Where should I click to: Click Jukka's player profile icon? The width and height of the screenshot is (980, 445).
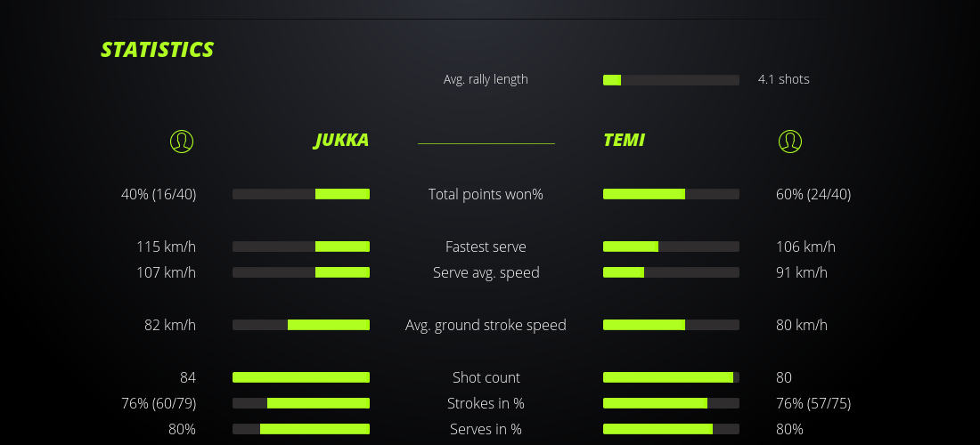point(181,141)
